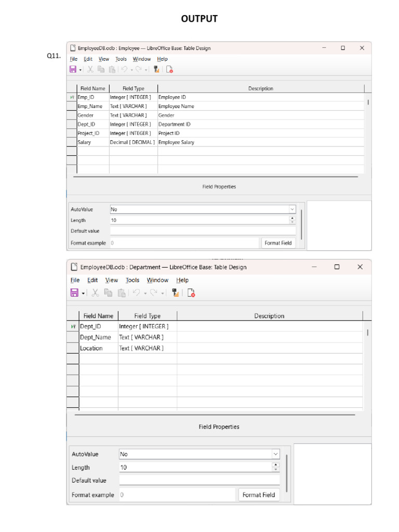Open Help menu in Department window

(182, 280)
